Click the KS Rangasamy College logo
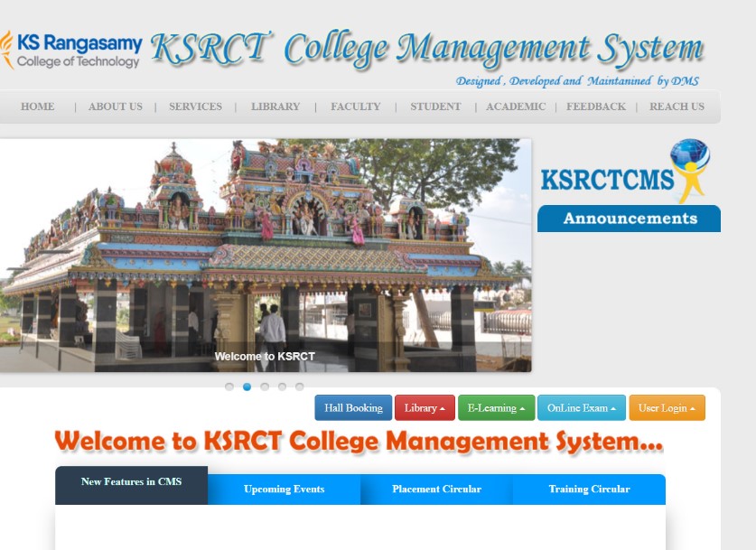Viewport: 756px width, 550px height. click(x=71, y=51)
